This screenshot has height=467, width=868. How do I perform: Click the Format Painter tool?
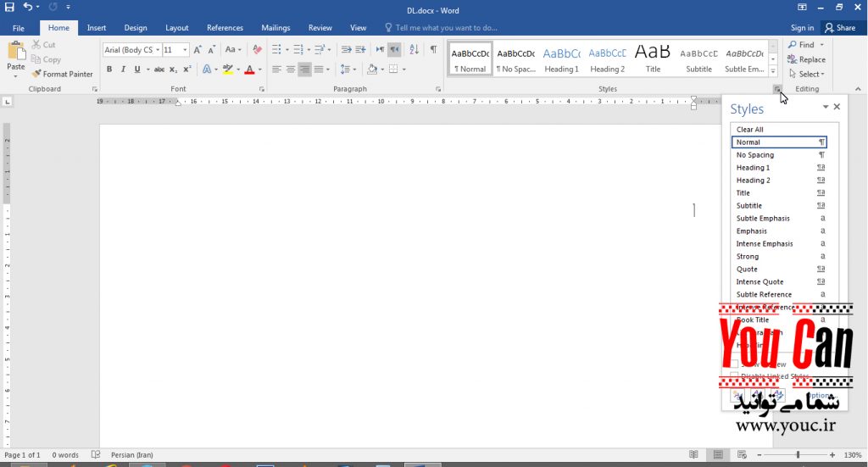63,74
